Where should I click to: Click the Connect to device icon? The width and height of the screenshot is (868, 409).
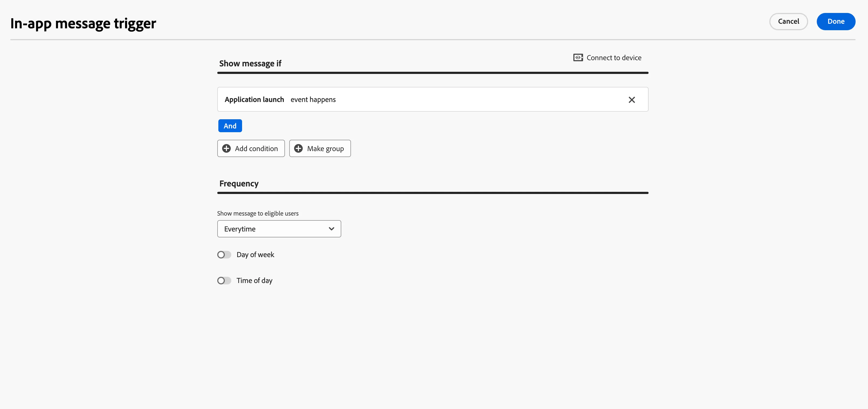[578, 58]
